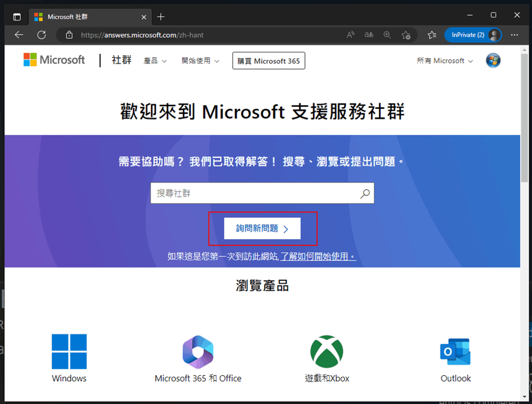Click the search magnifier icon in search box

pos(365,193)
